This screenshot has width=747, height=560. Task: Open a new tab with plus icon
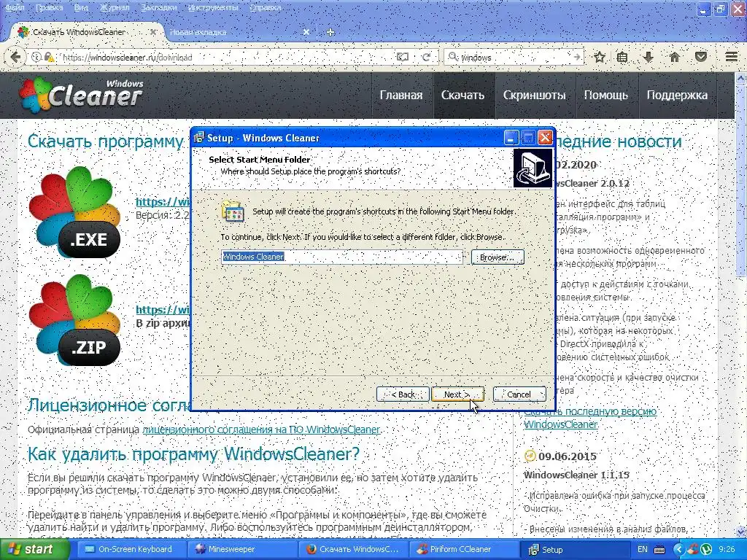tap(330, 32)
